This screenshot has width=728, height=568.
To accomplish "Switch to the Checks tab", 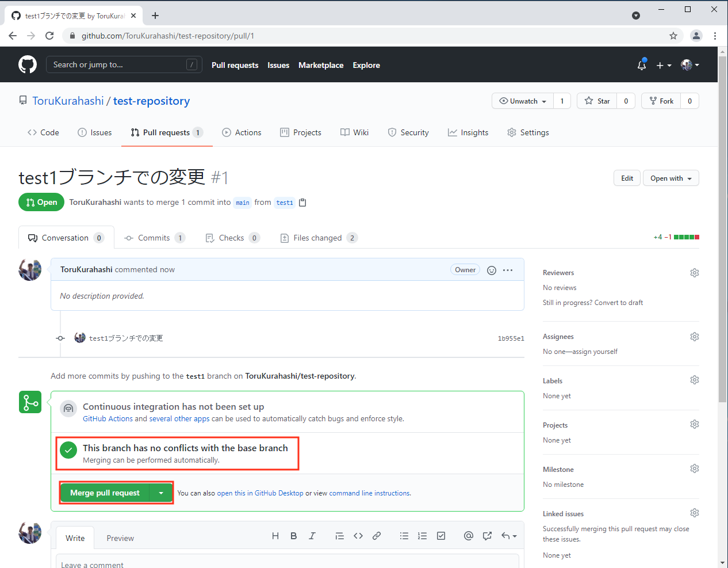I will point(232,238).
